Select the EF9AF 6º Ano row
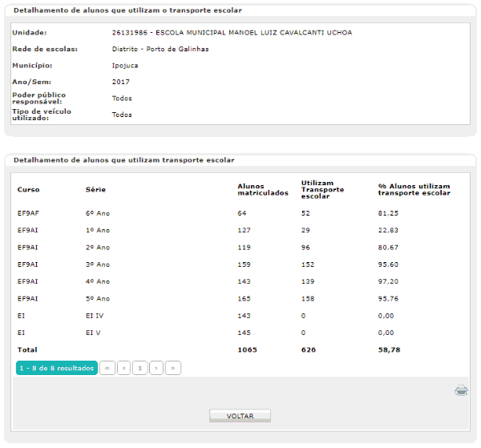Viewport: 481px width, 448px height. (x=240, y=213)
